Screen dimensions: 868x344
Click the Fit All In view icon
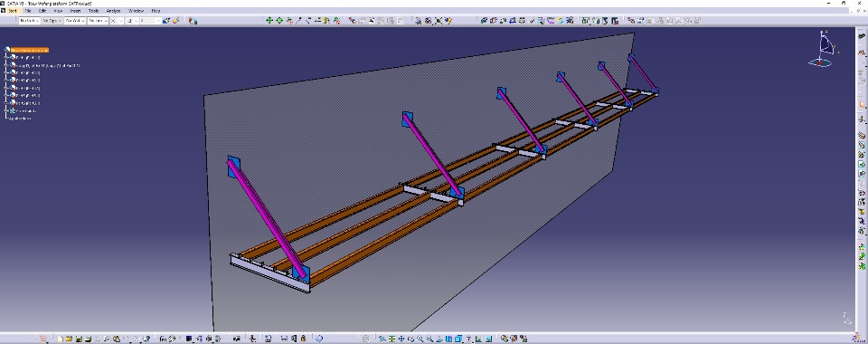392,339
